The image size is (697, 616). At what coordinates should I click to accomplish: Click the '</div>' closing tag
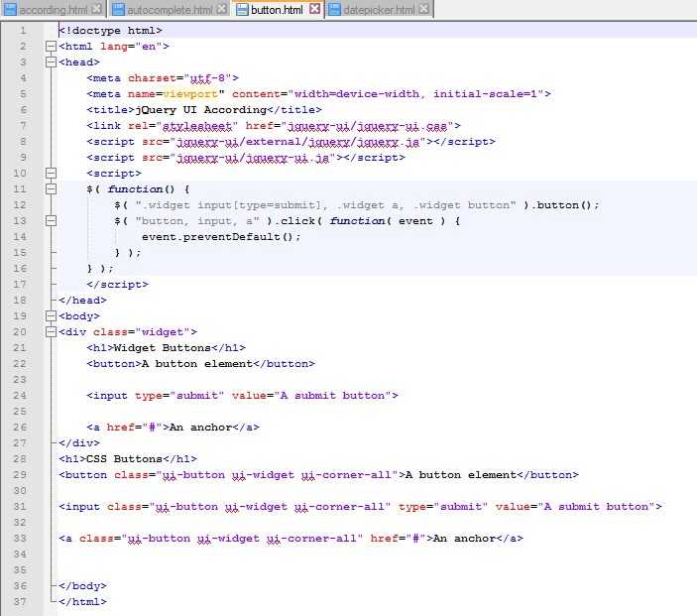coord(79,443)
